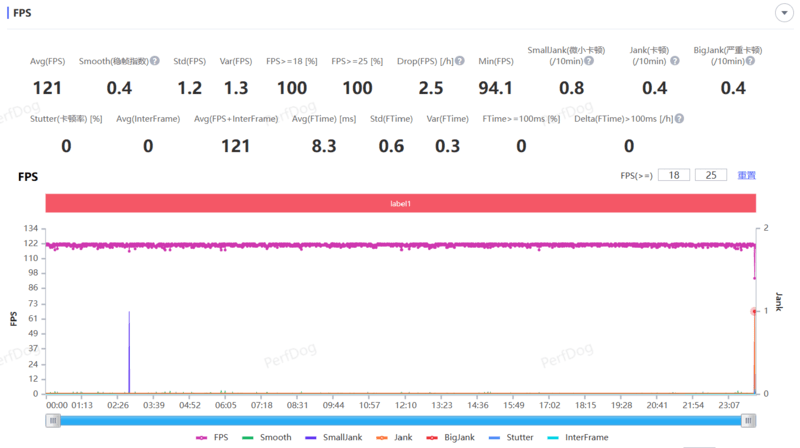The height and width of the screenshot is (448, 800).
Task: Click help icon beside Delta(FTime)>100ms
Action: tap(679, 119)
